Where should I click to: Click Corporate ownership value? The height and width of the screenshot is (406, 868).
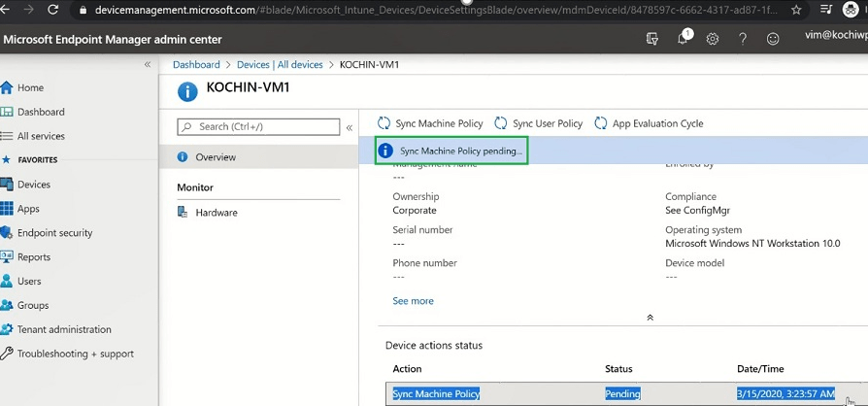415,211
